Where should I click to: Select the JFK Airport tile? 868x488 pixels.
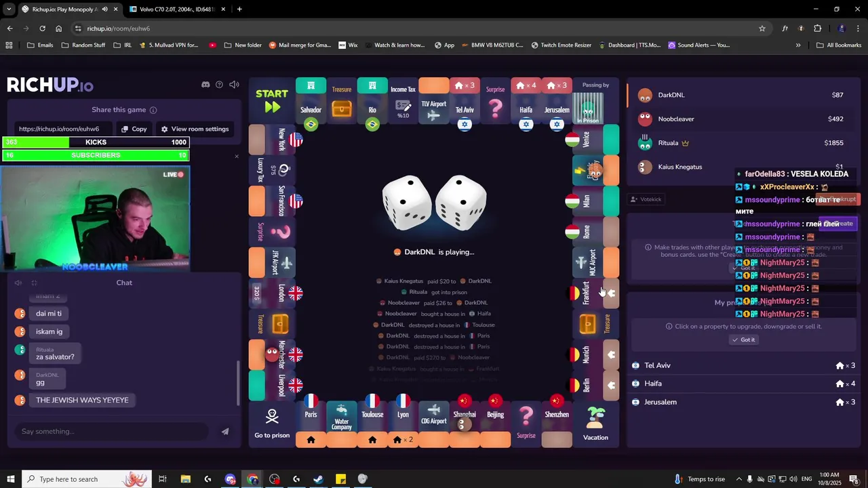(x=272, y=262)
